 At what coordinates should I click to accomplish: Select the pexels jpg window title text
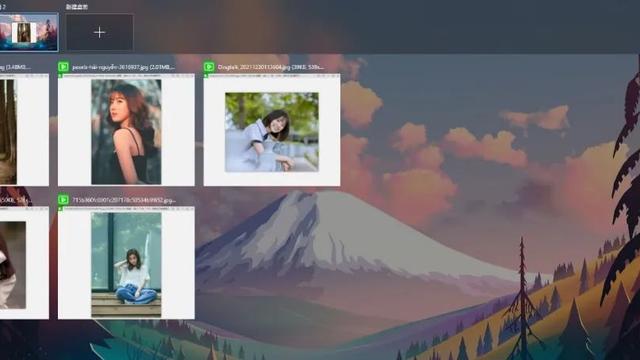[x=124, y=67]
